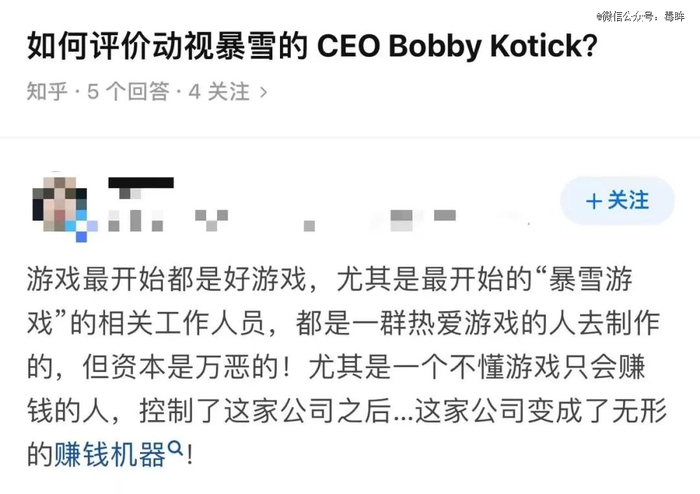Expand question details via the chevron arrow
The width and height of the screenshot is (700, 494).
click(264, 92)
